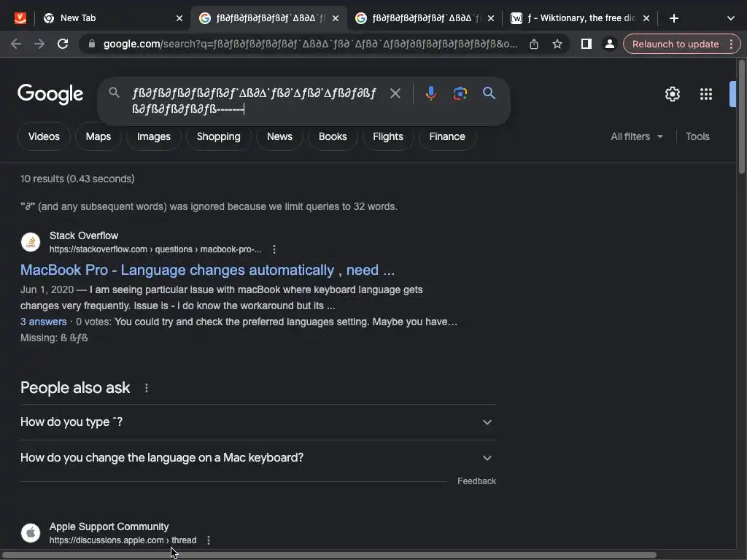Click the lock site info icon
Viewport: 747px width, 560px height.
coord(92,44)
